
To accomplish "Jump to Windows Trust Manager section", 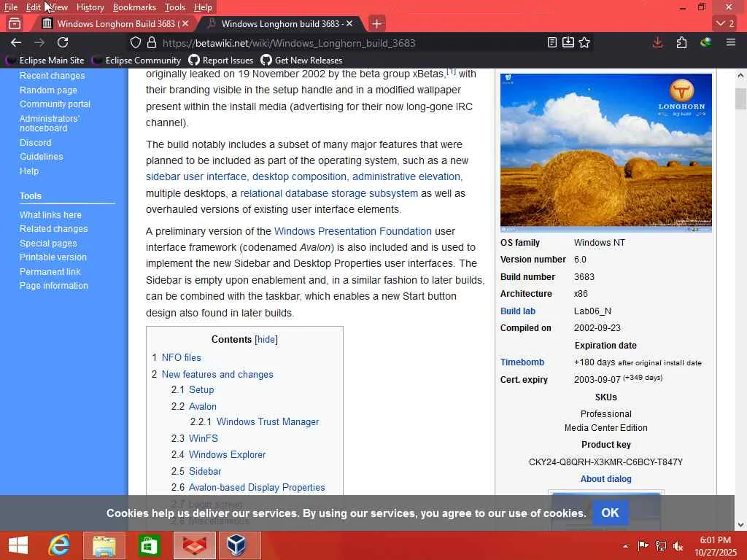I will click(x=268, y=421).
